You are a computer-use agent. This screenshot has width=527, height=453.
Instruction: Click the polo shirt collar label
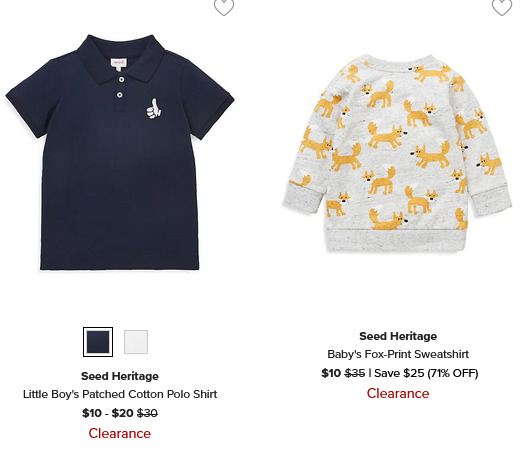(118, 65)
